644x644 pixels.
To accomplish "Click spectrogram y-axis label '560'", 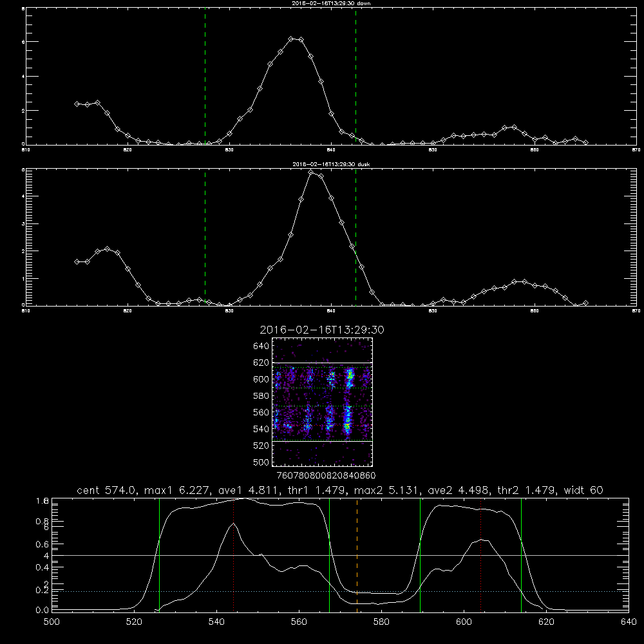I will coord(261,412).
